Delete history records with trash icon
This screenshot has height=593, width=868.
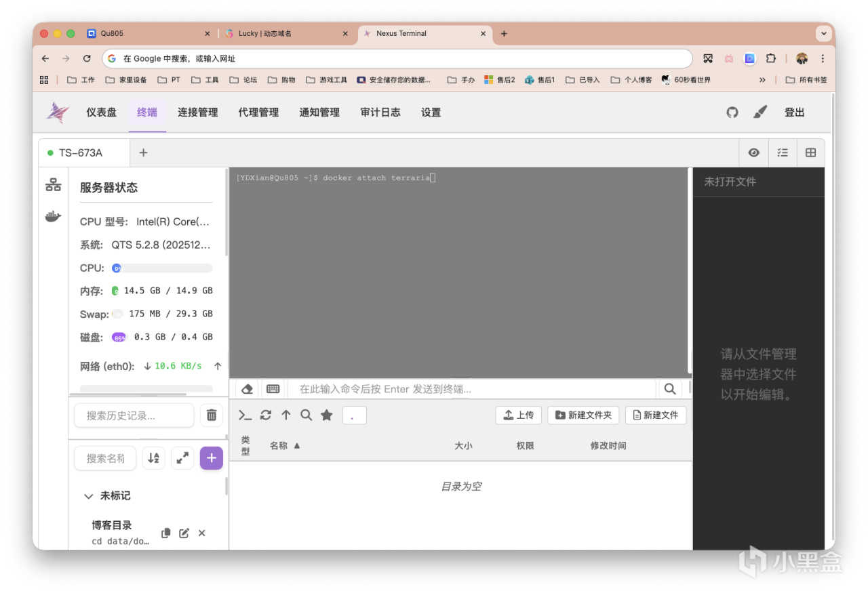tap(212, 415)
